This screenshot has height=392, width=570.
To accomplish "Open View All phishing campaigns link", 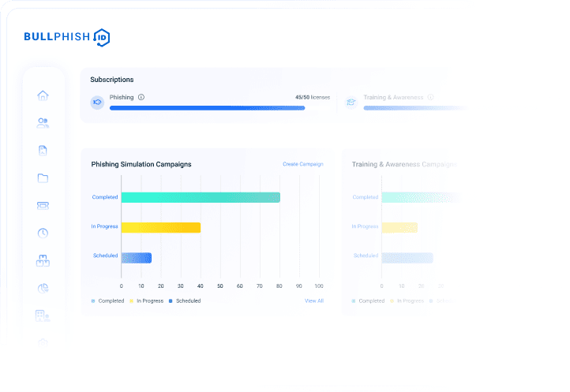I will [x=313, y=301].
